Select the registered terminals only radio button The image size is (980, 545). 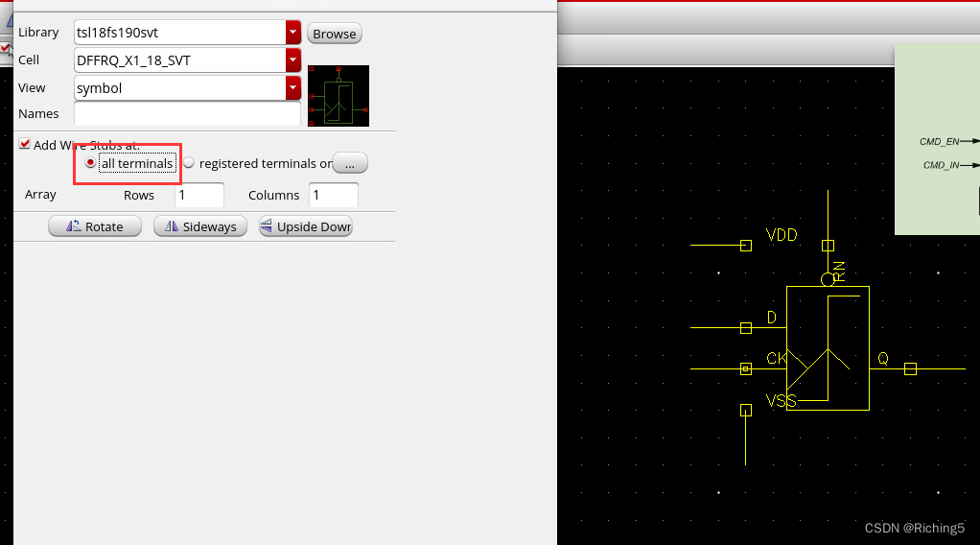[x=189, y=163]
